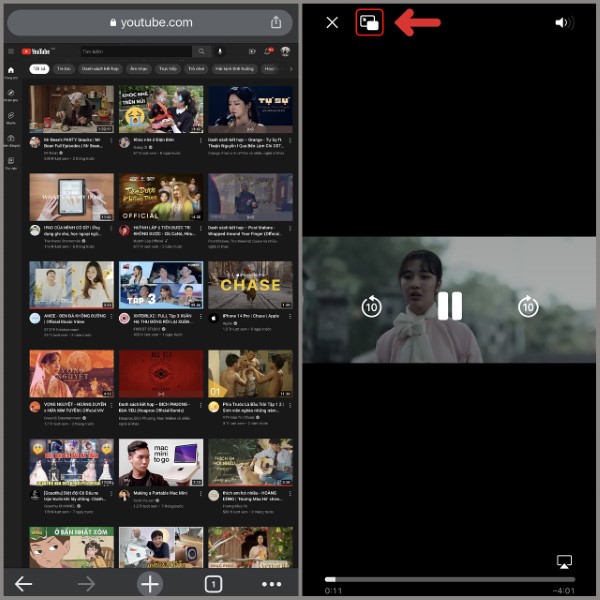Rewind the video 10 seconds

pos(371,307)
